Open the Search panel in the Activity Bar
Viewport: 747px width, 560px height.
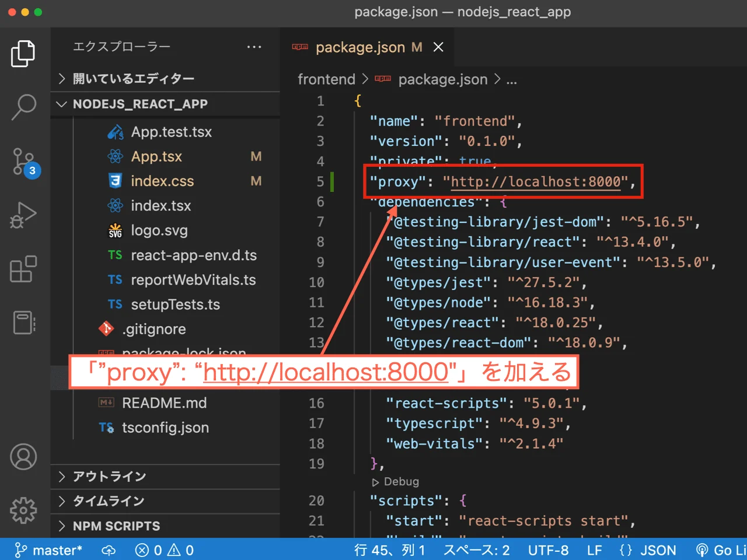coord(23,106)
